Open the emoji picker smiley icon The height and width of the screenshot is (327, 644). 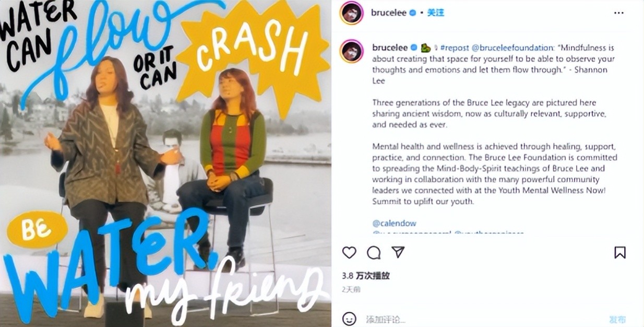pos(349,319)
